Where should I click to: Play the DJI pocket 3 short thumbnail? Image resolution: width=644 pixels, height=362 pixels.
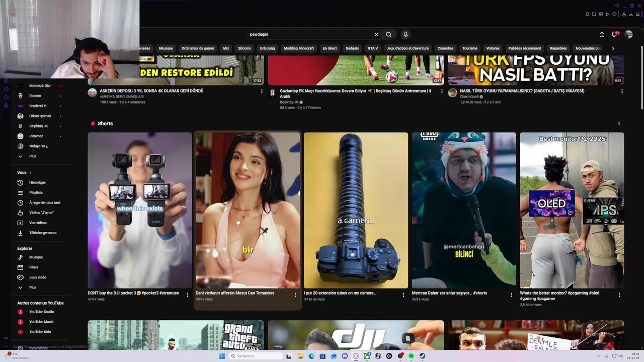tap(140, 210)
